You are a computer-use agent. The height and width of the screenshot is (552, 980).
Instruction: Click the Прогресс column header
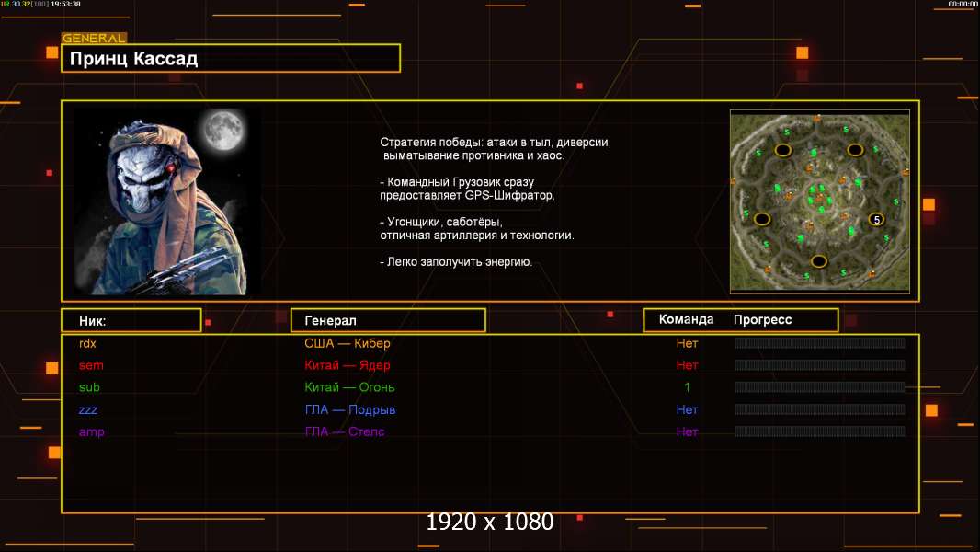point(762,319)
